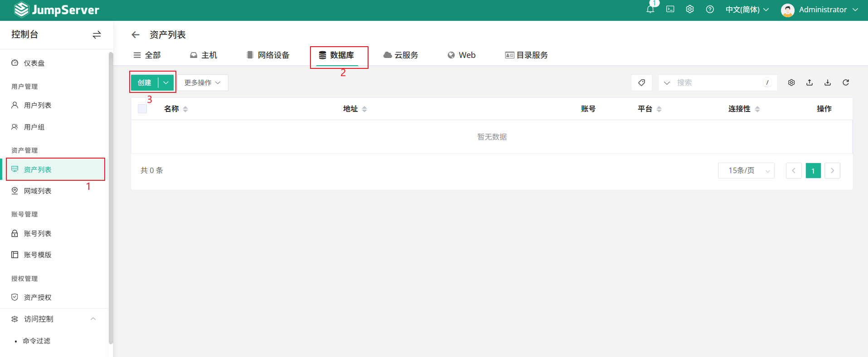Viewport: 868px width, 357px height.
Task: Open 用户列表 in the sidebar
Action: point(38,105)
